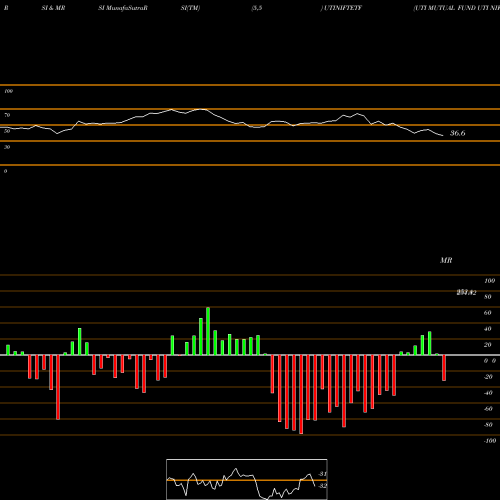This screenshot has width=500, height=500.
Task: Click the 'SI & MR' header text
Action: coord(53,8)
